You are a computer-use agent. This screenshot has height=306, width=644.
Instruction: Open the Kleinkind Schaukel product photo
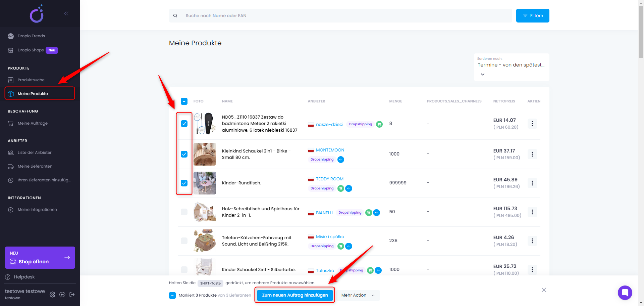tap(205, 154)
